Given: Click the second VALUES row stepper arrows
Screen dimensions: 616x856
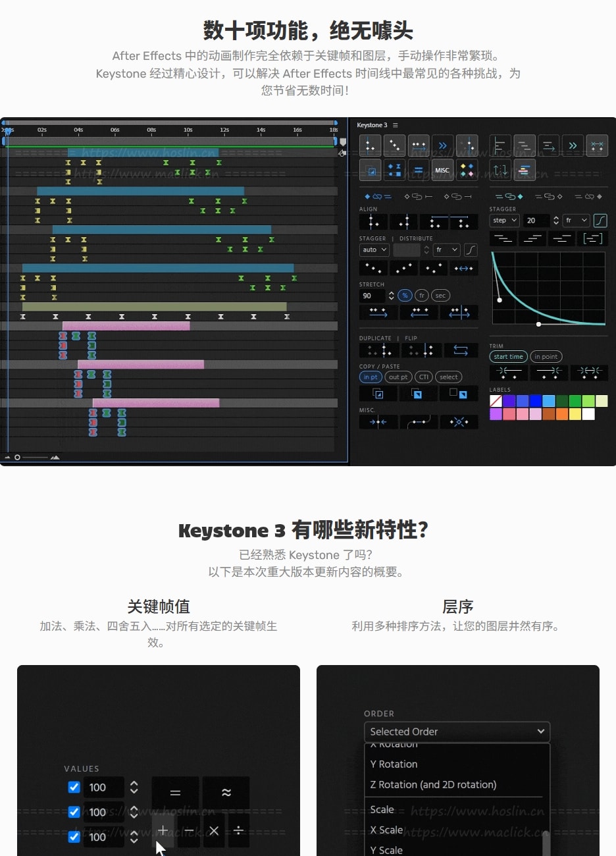Looking at the screenshot, I should click(134, 812).
